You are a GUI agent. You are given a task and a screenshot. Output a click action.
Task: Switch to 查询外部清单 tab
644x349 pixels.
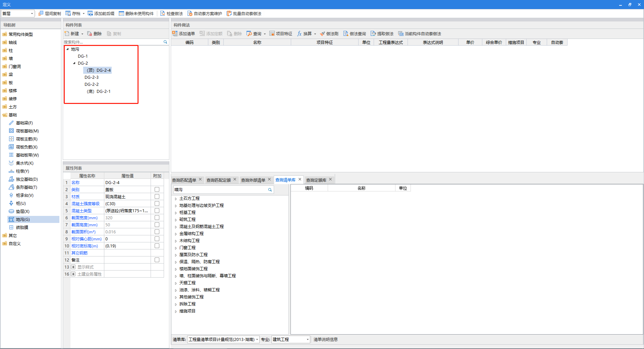tap(253, 180)
